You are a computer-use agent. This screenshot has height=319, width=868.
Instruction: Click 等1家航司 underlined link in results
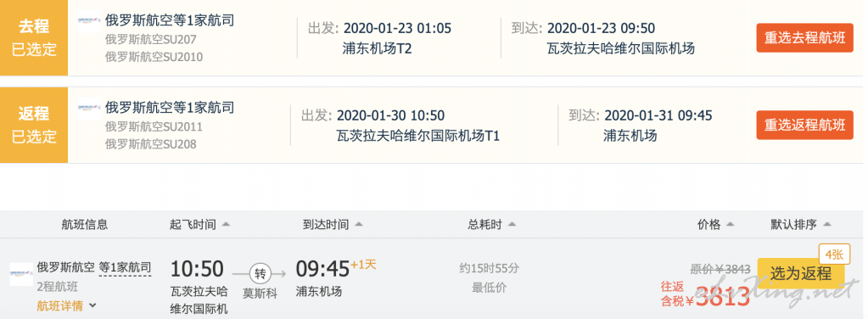(x=125, y=268)
